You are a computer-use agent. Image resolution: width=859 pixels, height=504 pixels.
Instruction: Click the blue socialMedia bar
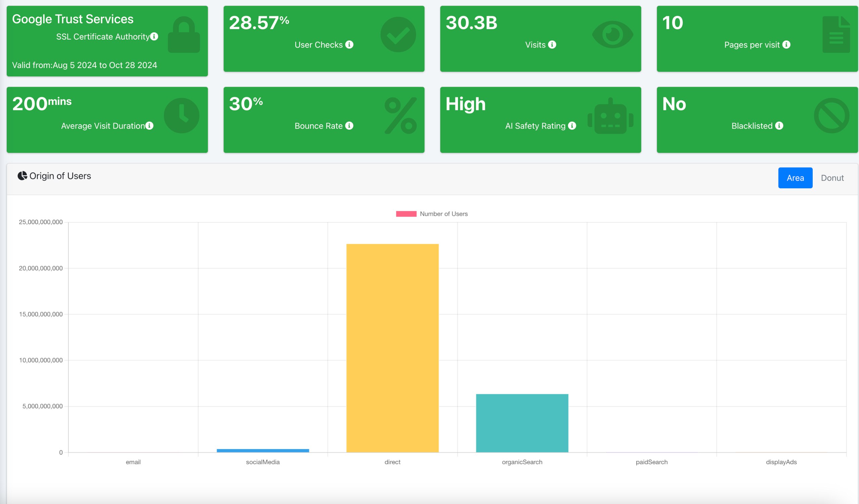click(263, 450)
